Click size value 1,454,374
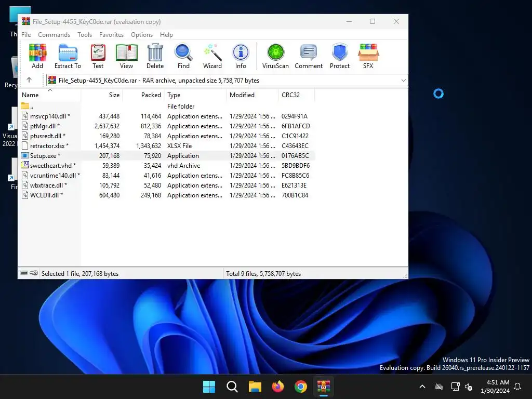Image resolution: width=532 pixels, height=399 pixels. click(107, 146)
